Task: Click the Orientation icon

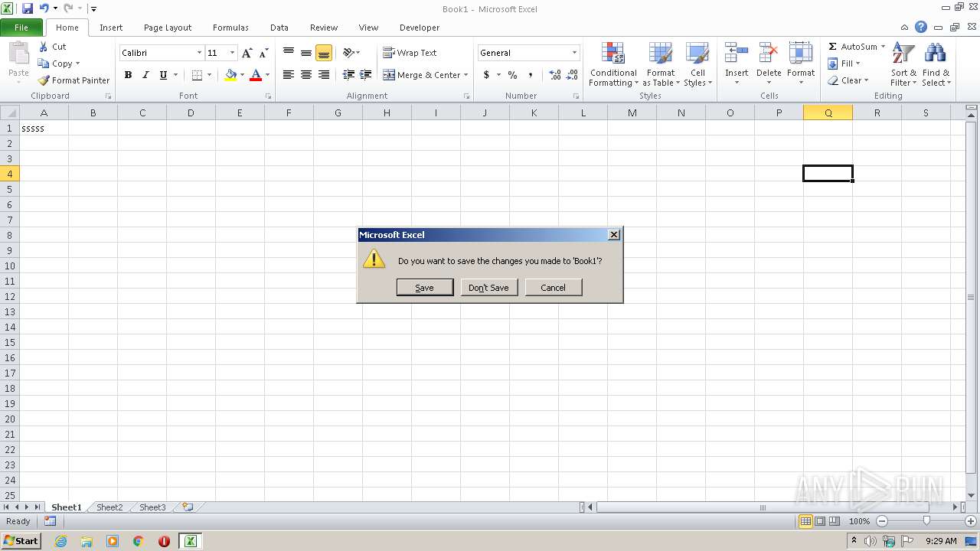Action: pyautogui.click(x=348, y=53)
